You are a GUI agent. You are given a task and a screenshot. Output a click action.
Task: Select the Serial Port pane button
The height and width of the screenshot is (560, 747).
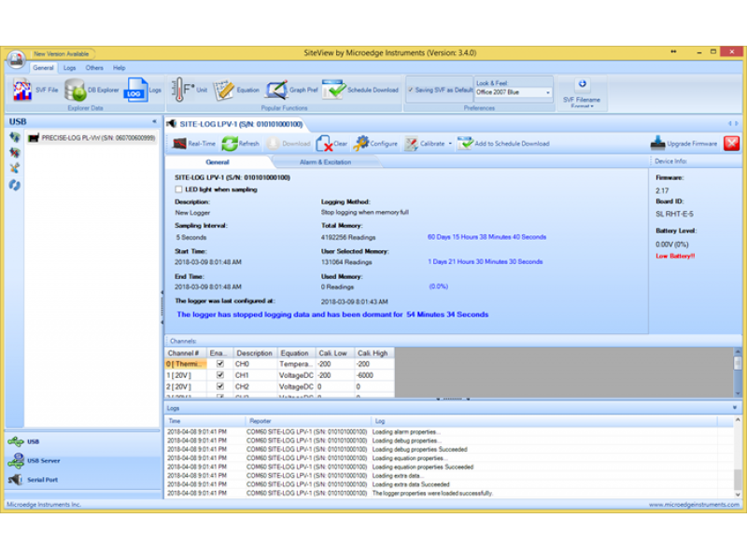pyautogui.click(x=83, y=480)
